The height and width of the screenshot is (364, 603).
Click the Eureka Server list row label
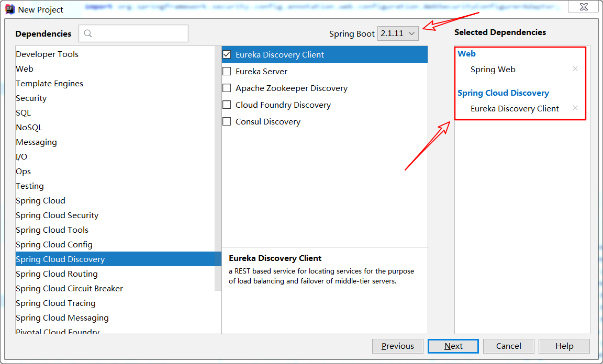[x=261, y=72]
